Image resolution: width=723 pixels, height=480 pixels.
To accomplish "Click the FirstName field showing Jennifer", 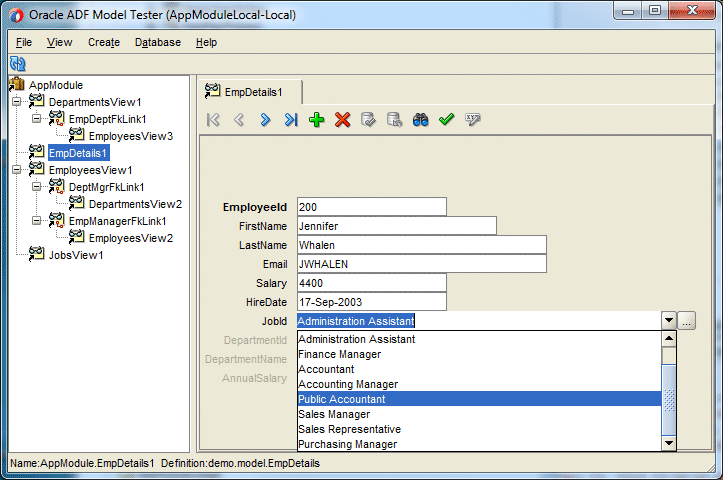I will click(397, 226).
